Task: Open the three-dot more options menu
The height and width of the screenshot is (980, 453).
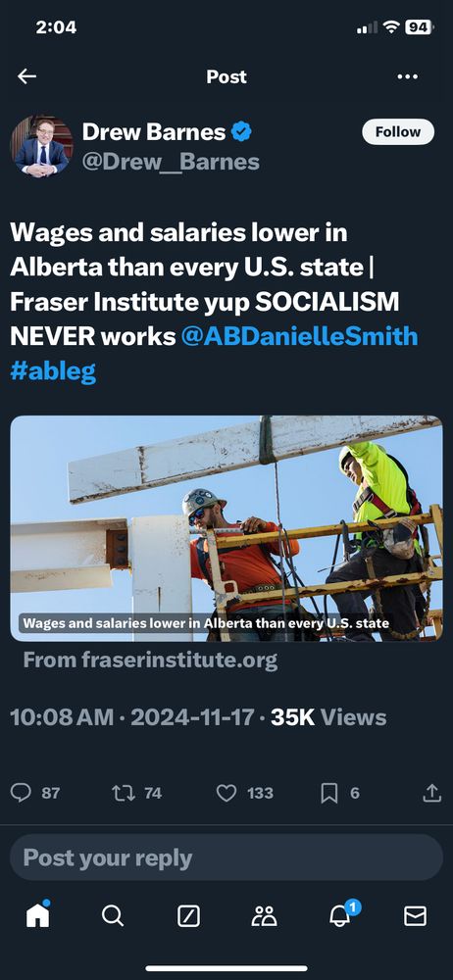Action: pos(407,76)
